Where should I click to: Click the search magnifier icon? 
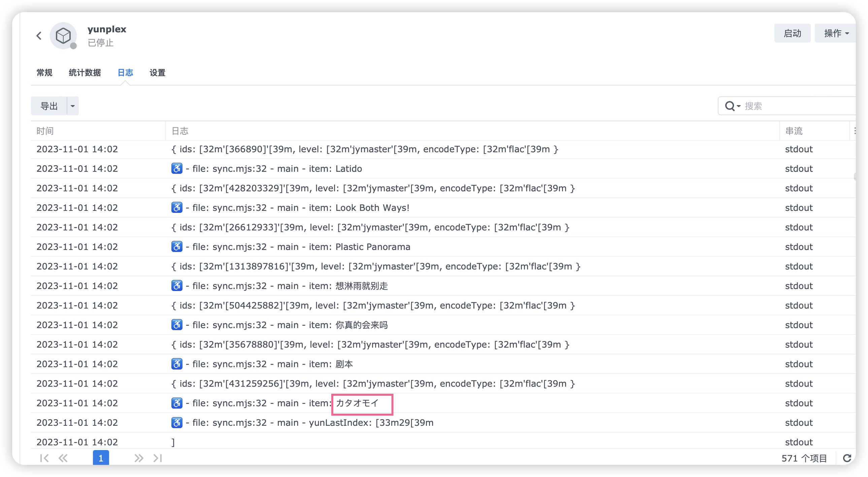pos(729,106)
